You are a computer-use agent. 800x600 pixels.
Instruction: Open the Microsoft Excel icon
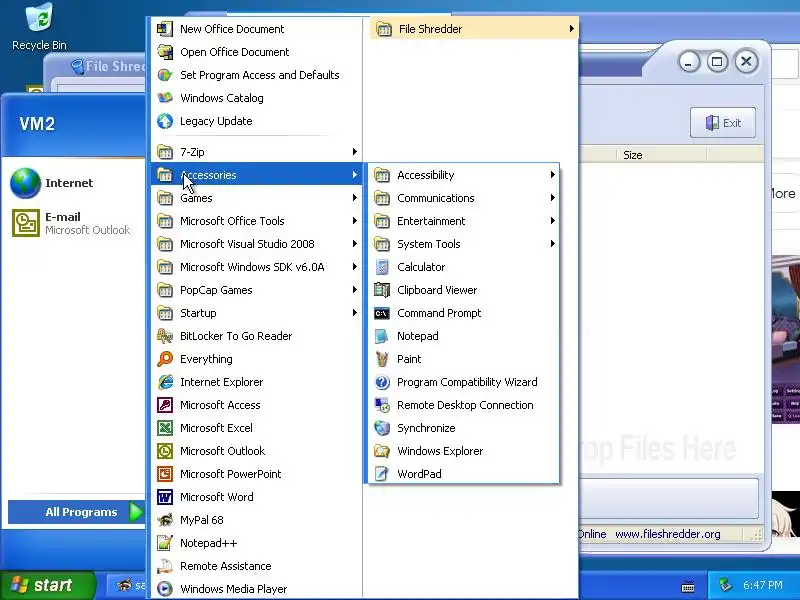tap(165, 428)
